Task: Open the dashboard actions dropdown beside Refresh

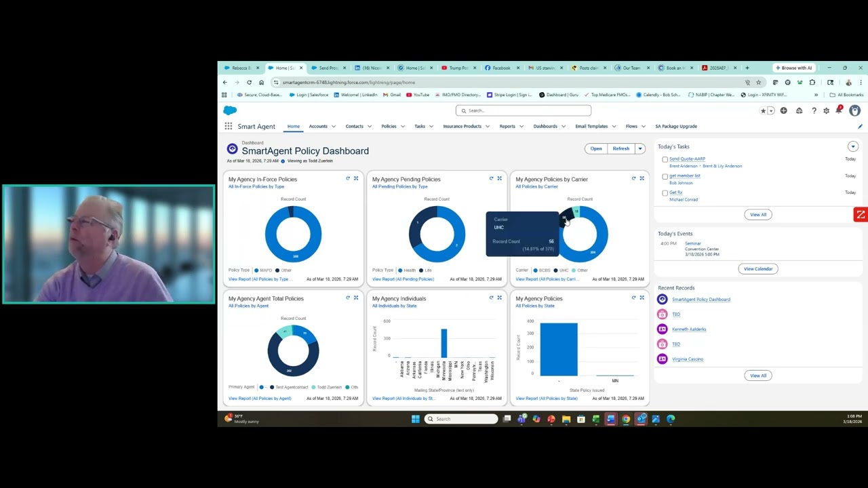Action: pyautogui.click(x=639, y=148)
